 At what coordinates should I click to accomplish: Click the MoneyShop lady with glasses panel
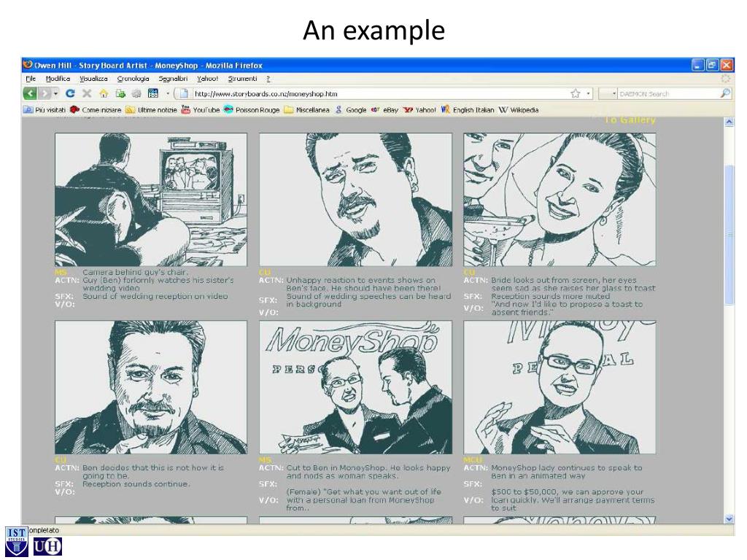[x=560, y=387]
